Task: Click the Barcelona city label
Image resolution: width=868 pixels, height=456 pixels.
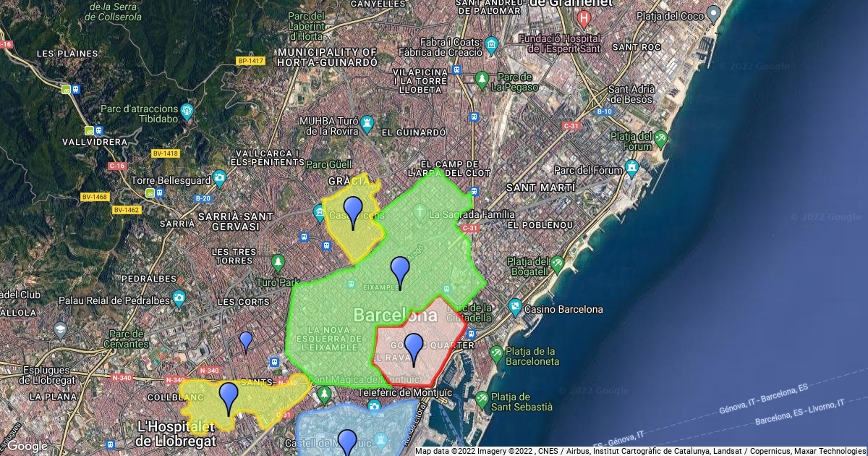Action: (395, 316)
